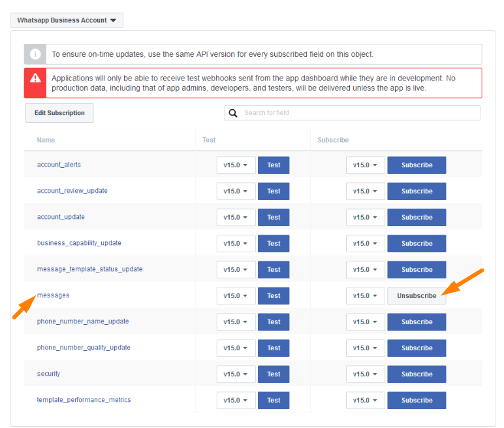Screen dimensions: 504x428
Task: Unsubscribe from the messages field
Action: coord(417,296)
